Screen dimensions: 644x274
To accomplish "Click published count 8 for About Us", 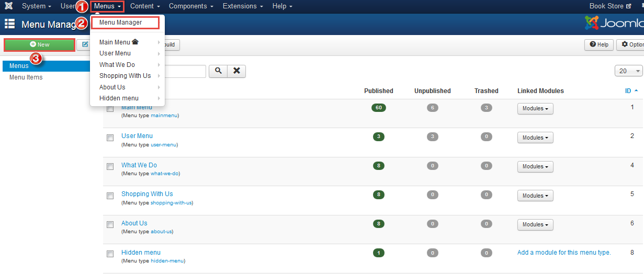I will [378, 224].
